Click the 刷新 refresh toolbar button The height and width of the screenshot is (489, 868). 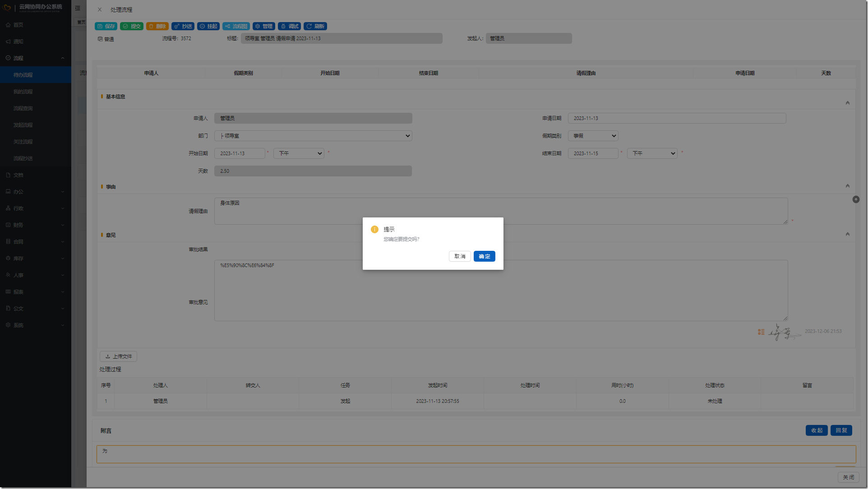click(x=315, y=26)
